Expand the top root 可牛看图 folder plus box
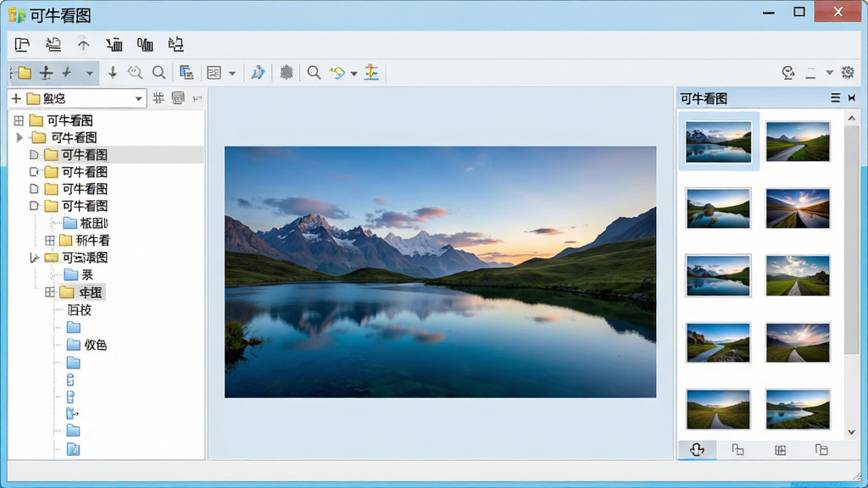The height and width of the screenshot is (488, 868). pos(19,120)
